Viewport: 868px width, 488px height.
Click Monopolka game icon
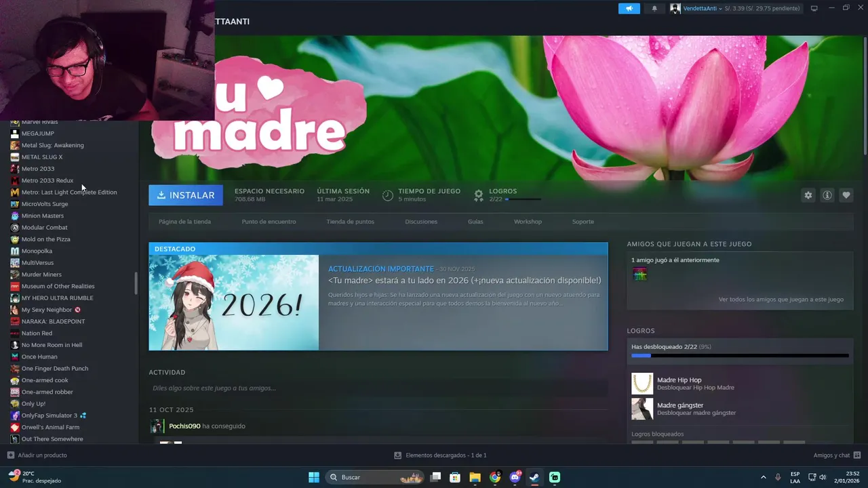[x=15, y=251]
